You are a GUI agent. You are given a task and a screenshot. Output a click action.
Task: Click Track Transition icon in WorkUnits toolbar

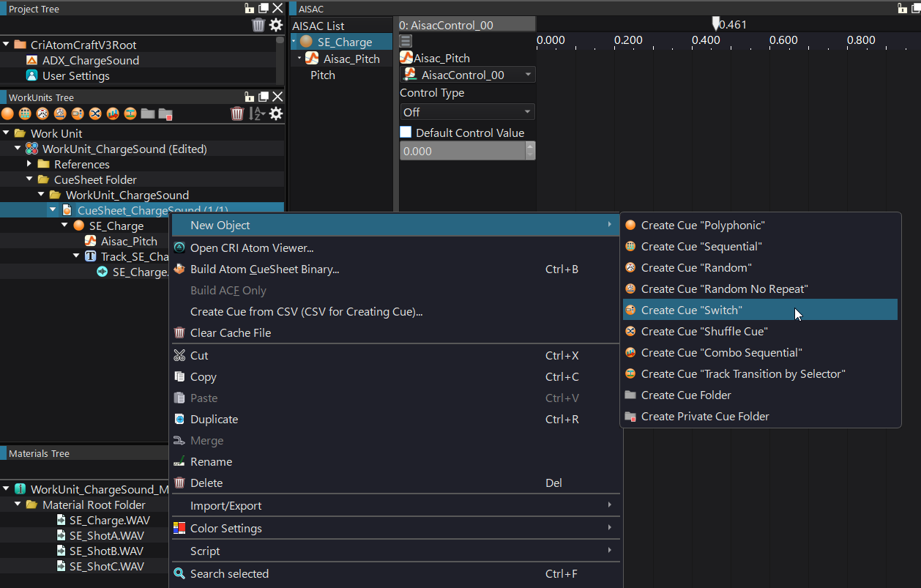pos(130,113)
